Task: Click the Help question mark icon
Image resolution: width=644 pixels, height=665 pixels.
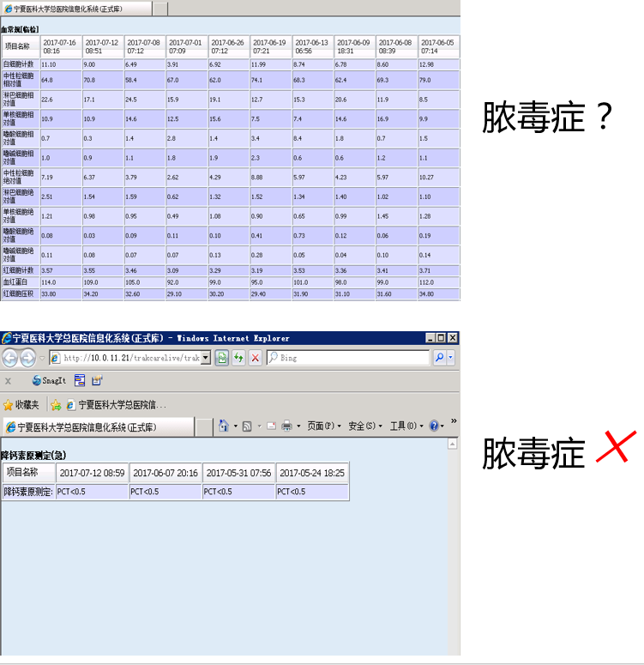Action: point(434,426)
